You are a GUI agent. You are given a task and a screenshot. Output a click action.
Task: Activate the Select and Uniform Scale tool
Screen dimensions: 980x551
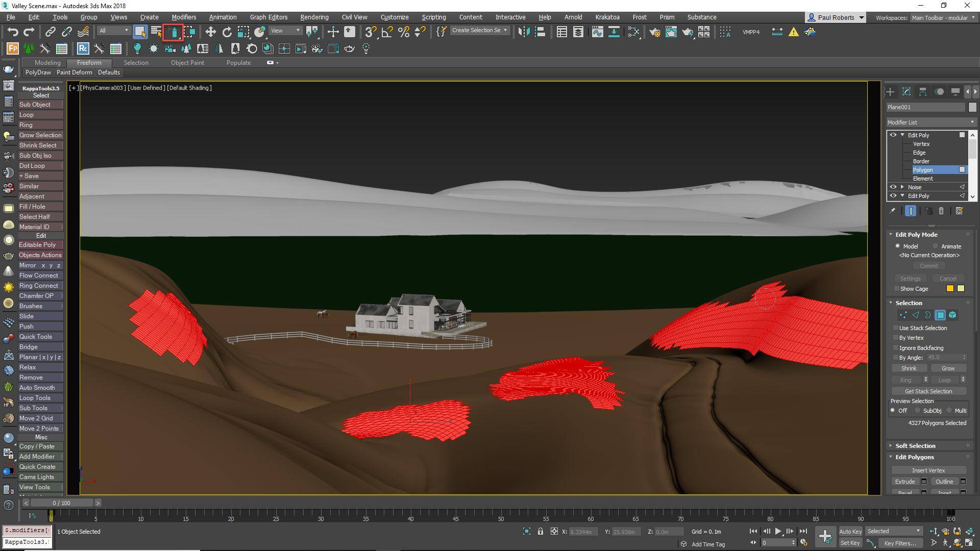(243, 32)
